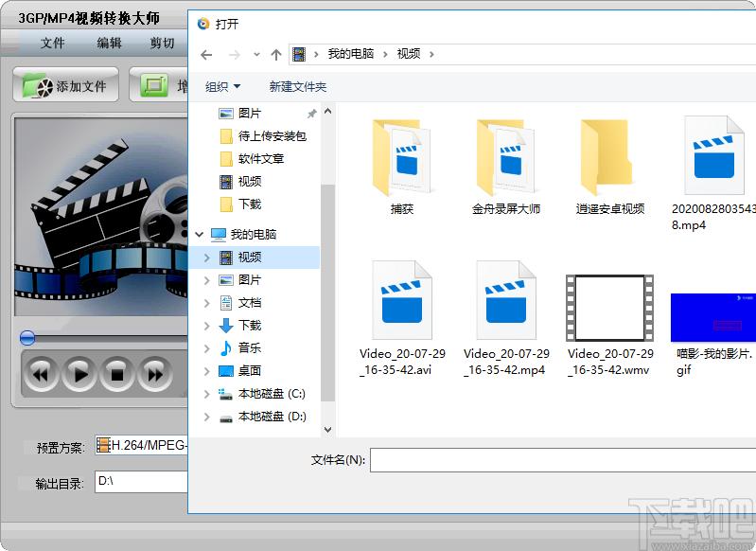Collapse the 我的电脑 tree node
Viewport: 756px width, 551px height.
(x=199, y=234)
